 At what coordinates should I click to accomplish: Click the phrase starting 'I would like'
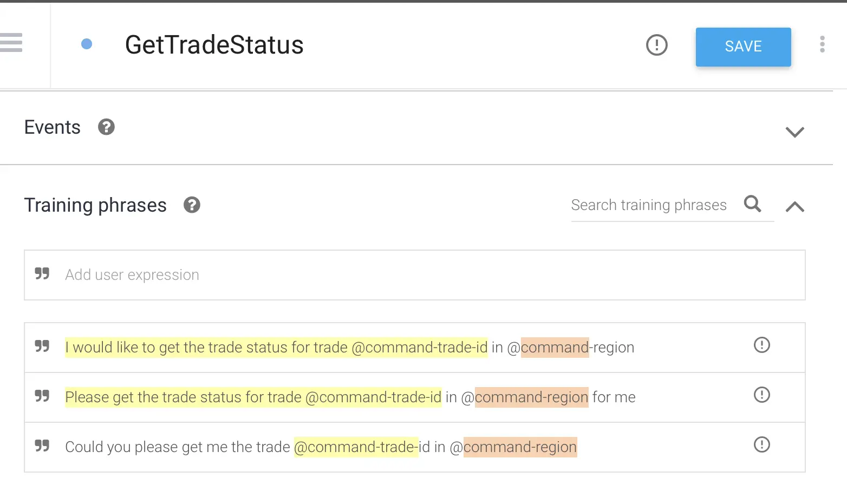tap(276, 348)
